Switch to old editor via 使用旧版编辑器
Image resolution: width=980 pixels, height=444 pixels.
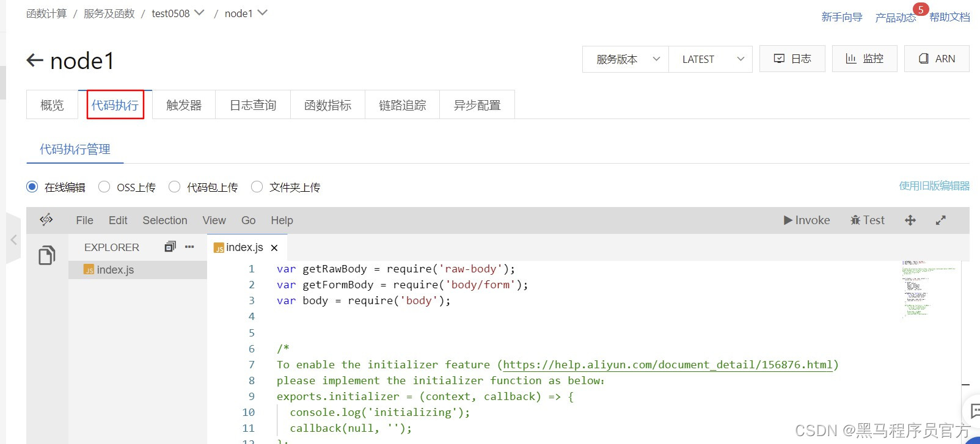[x=934, y=186]
